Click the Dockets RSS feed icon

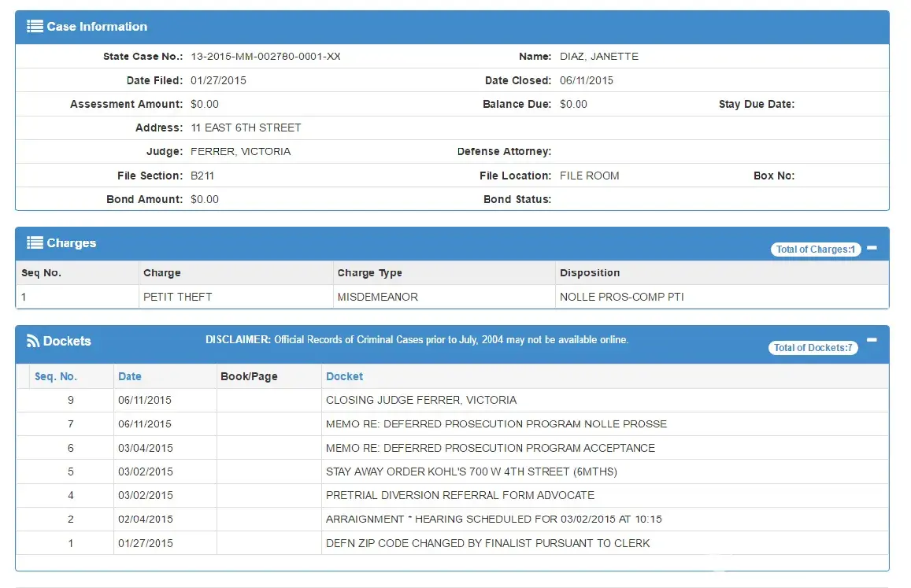33,341
